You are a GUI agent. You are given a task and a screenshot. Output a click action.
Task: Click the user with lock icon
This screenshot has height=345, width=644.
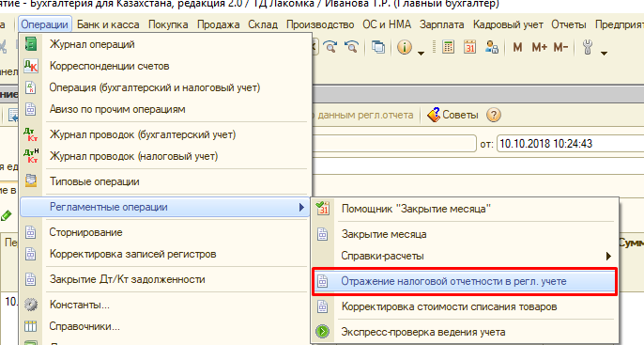coord(492,47)
